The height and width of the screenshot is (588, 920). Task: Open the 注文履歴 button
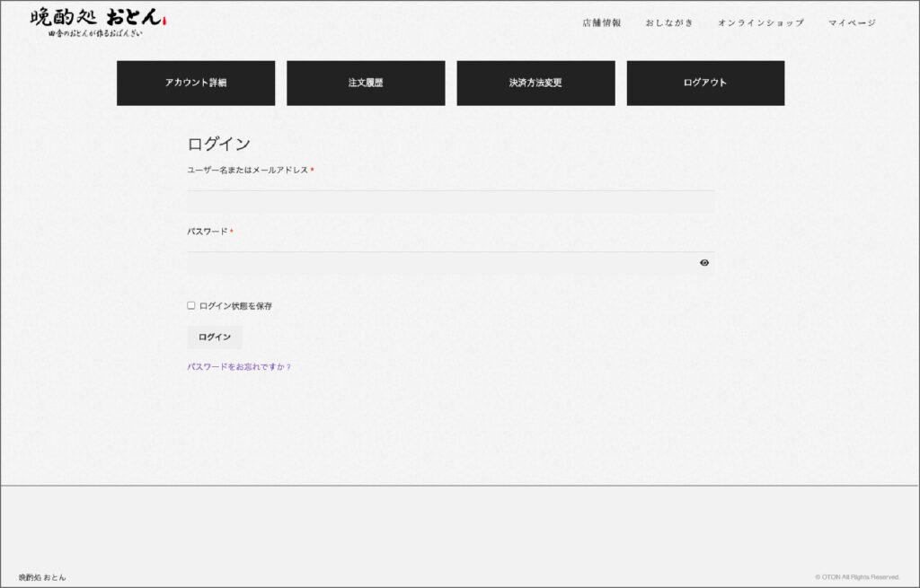click(x=366, y=83)
